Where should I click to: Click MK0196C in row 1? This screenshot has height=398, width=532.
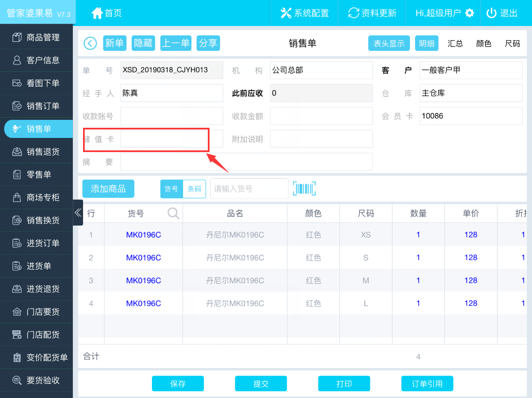(143, 235)
